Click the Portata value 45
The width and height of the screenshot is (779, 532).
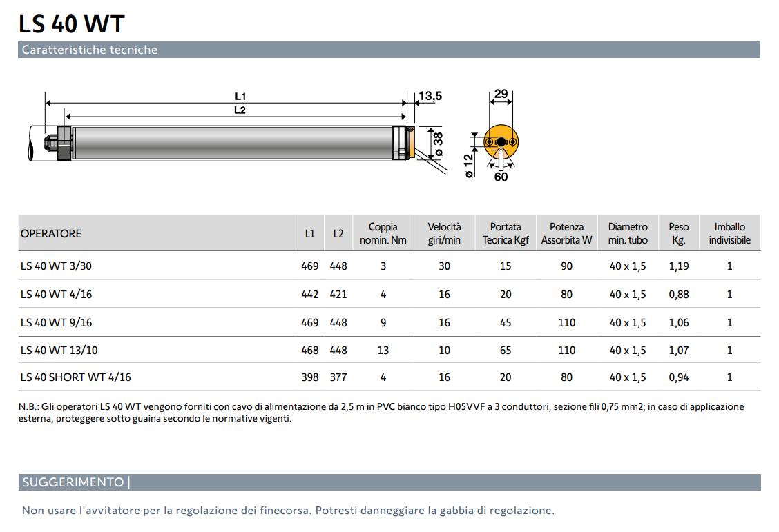pyautogui.click(x=506, y=322)
